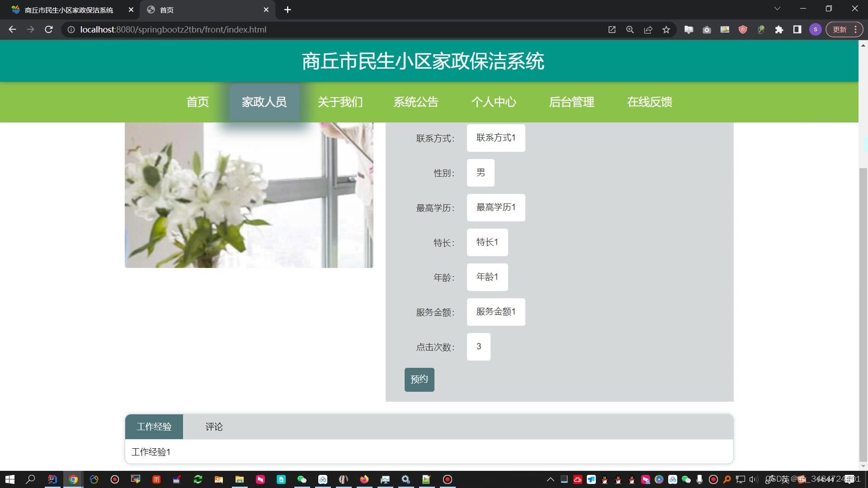Select the 工作经验 tab

coord(154,427)
